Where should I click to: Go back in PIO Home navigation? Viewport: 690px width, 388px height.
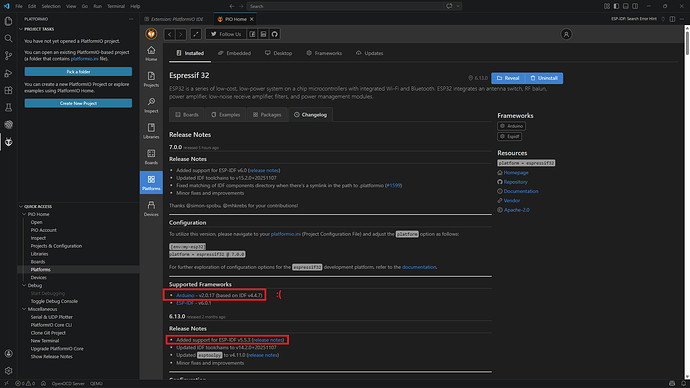coord(169,34)
